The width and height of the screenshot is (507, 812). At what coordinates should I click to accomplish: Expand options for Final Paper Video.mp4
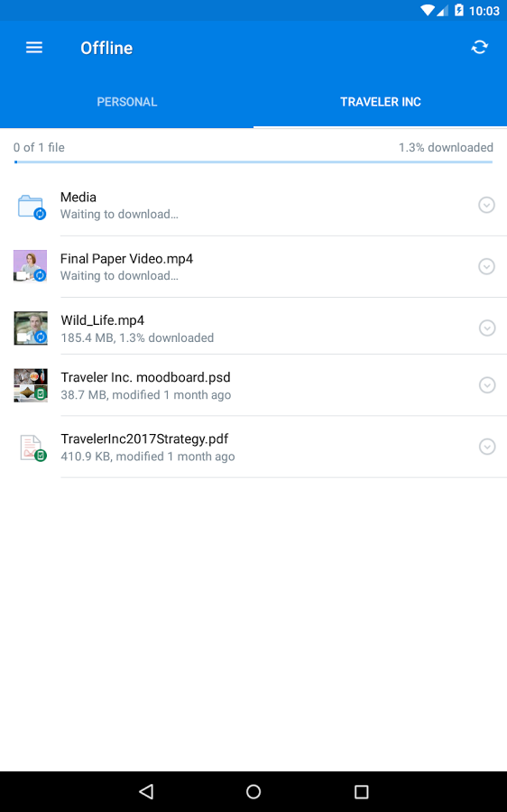[x=486, y=266]
